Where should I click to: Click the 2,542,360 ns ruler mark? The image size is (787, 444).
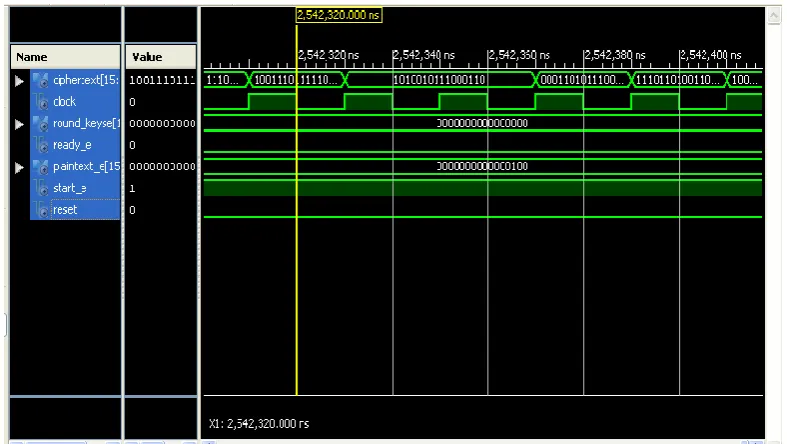pyautogui.click(x=519, y=55)
